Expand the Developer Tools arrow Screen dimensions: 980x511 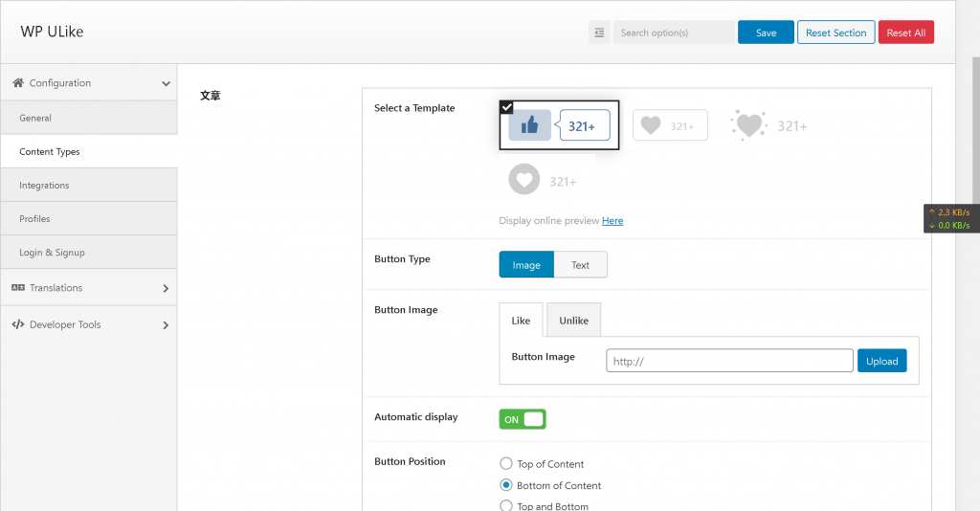coord(166,325)
